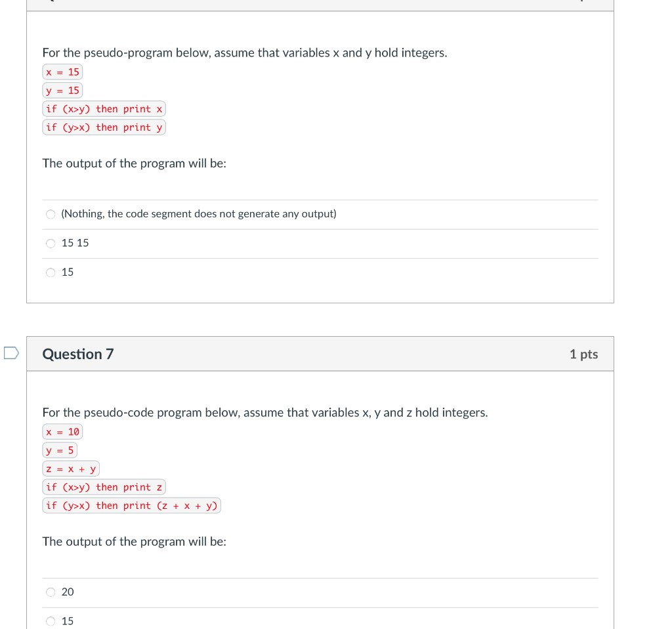Click the "if (y>x) then print y" code line
672x629 pixels.
104,127
